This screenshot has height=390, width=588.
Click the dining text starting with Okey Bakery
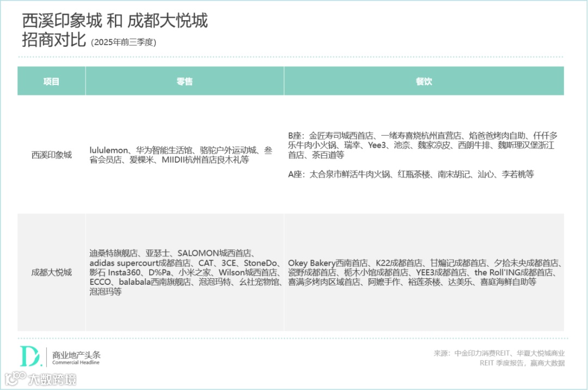coord(424,272)
